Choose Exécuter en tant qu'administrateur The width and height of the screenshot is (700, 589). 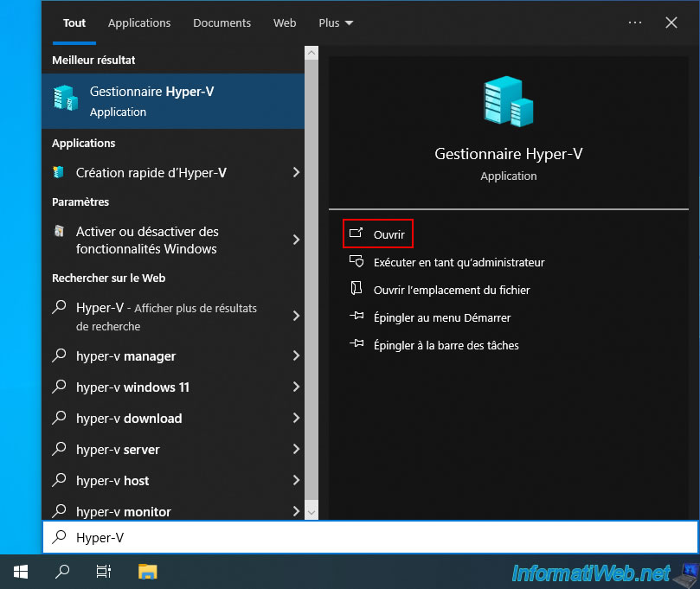click(x=459, y=262)
